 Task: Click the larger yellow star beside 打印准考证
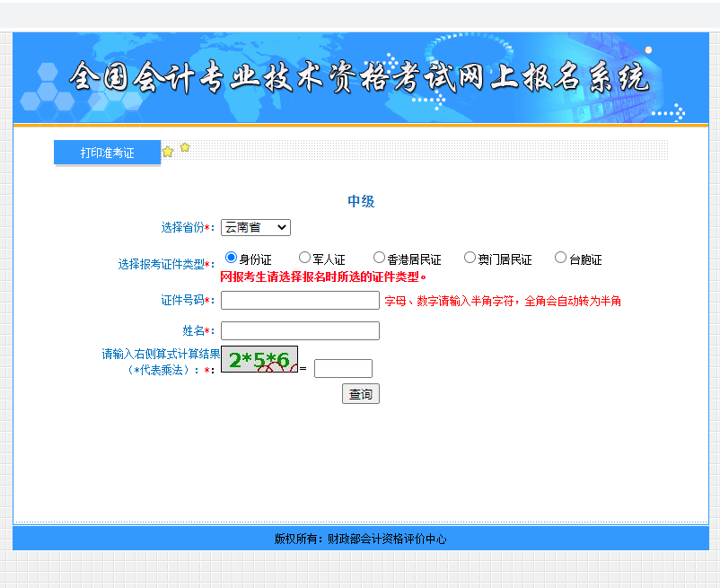tap(168, 152)
